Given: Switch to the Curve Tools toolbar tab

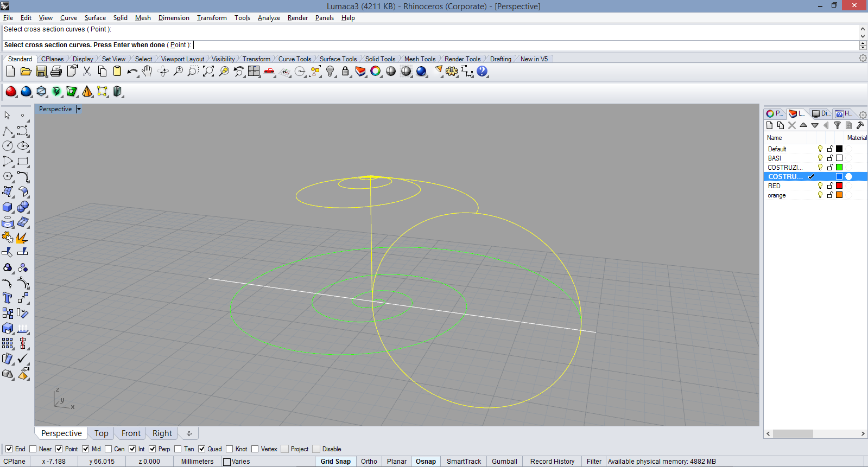Looking at the screenshot, I should click(x=295, y=59).
